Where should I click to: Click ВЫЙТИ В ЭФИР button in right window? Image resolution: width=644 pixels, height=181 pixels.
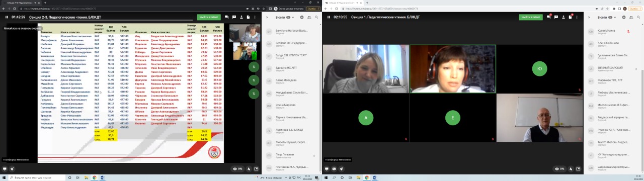531,17
